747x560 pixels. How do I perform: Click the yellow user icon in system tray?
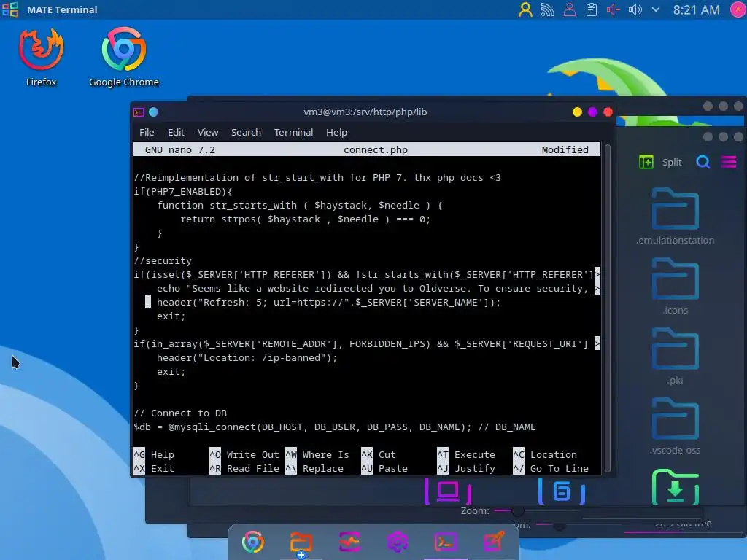[x=525, y=9]
